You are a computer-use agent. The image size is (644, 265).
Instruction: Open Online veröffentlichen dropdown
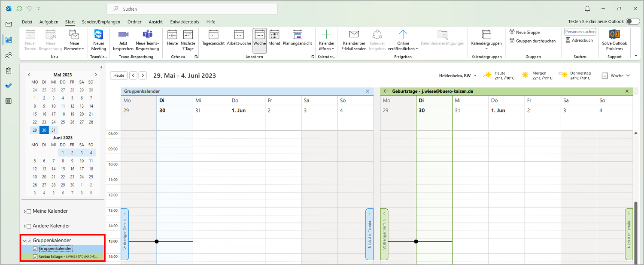(403, 40)
